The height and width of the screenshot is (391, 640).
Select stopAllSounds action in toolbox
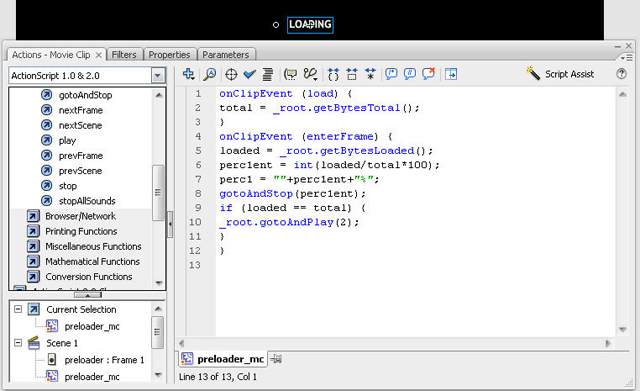(x=87, y=201)
